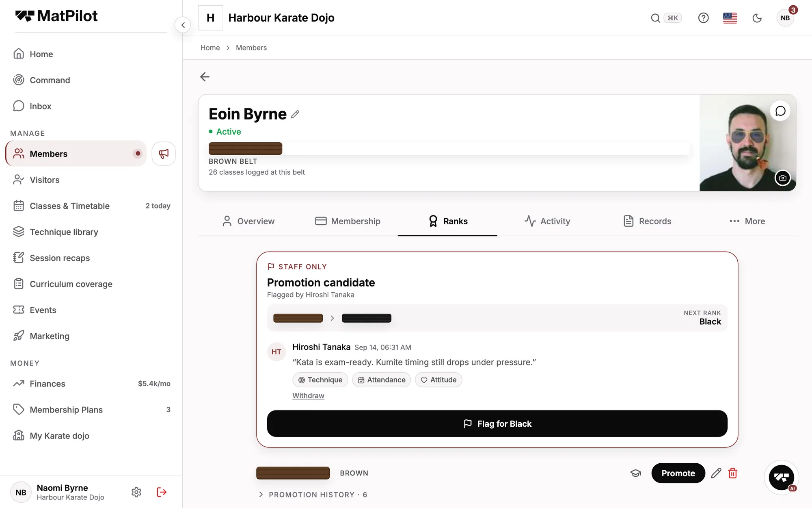Switch to the Overview tab
This screenshot has width=812, height=508.
pyautogui.click(x=248, y=221)
